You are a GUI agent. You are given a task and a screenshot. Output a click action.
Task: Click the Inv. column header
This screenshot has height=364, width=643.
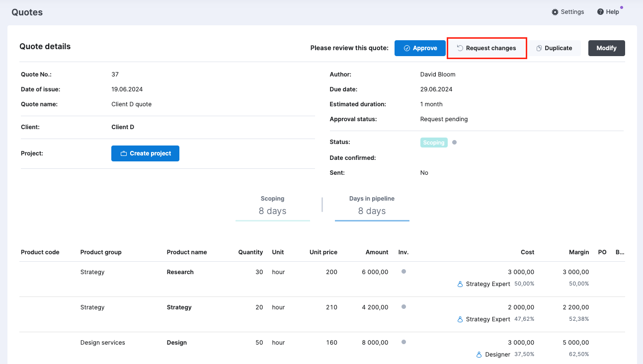[403, 252]
